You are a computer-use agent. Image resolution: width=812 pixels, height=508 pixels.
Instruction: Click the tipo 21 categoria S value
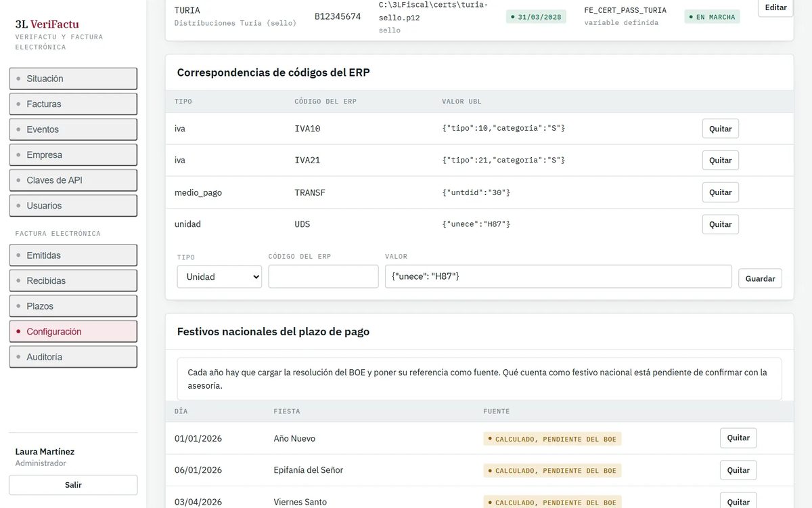pyautogui.click(x=503, y=160)
